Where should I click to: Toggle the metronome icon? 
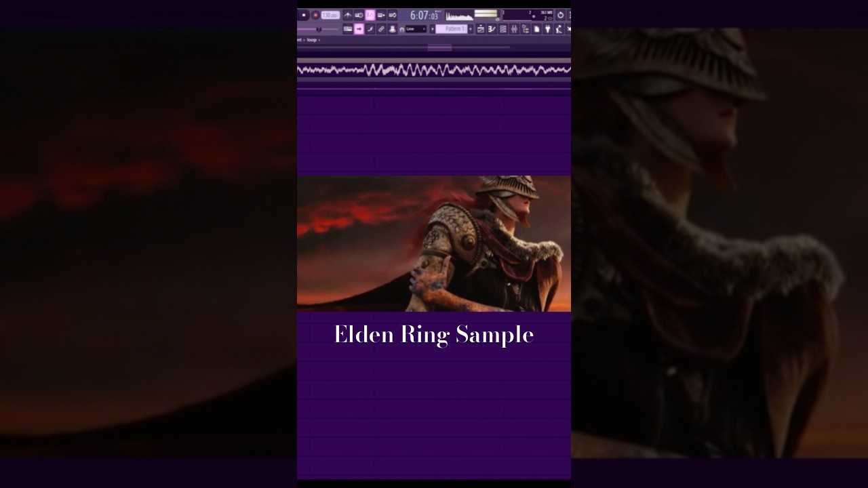347,15
